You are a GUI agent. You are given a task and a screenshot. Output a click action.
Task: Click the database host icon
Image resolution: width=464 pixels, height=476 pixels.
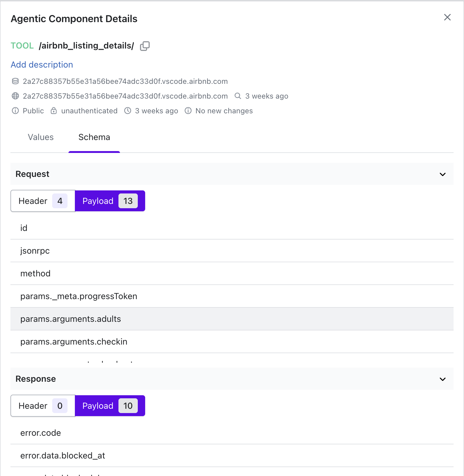[x=15, y=81]
